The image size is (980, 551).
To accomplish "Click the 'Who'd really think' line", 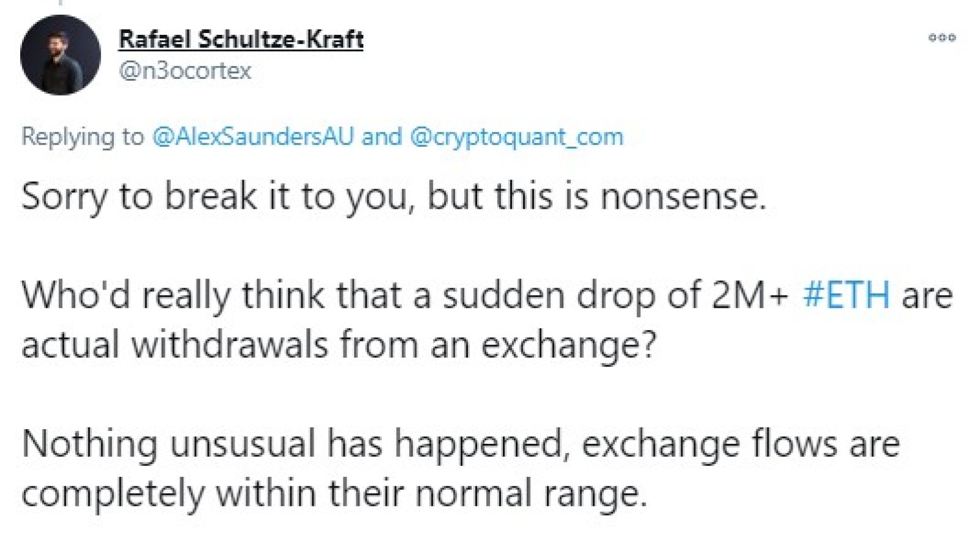I will tap(487, 295).
